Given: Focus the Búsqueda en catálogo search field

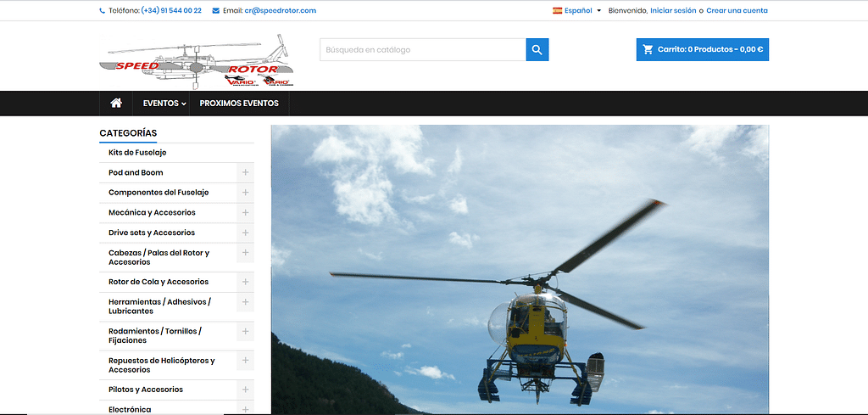Looking at the screenshot, I should 422,50.
